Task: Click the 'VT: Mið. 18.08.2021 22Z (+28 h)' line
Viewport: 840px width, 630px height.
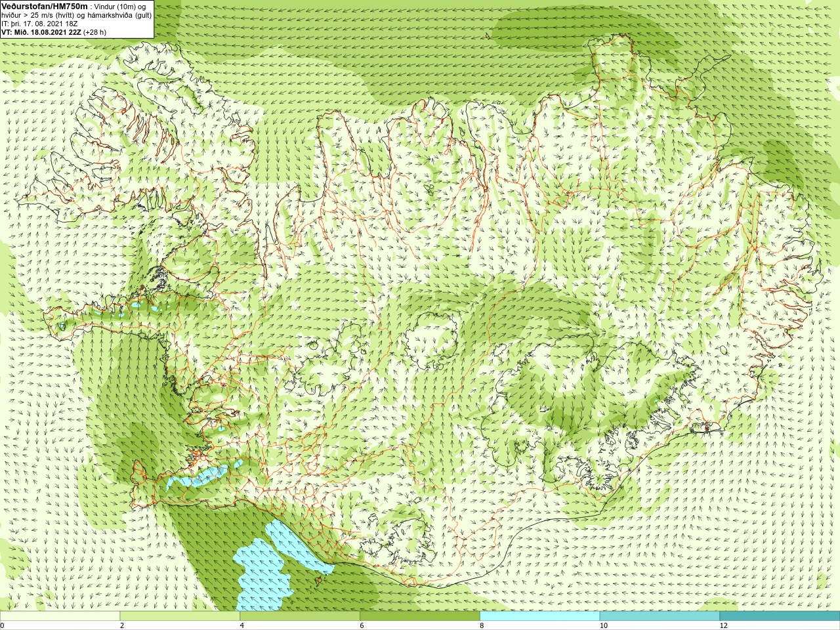Action: [x=54, y=31]
